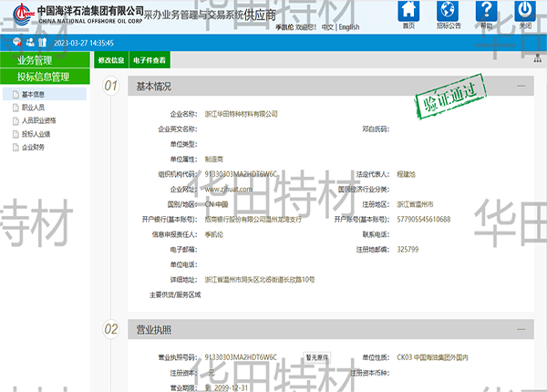Open 企业财务 in sidebar
547x392 pixels.
33,146
